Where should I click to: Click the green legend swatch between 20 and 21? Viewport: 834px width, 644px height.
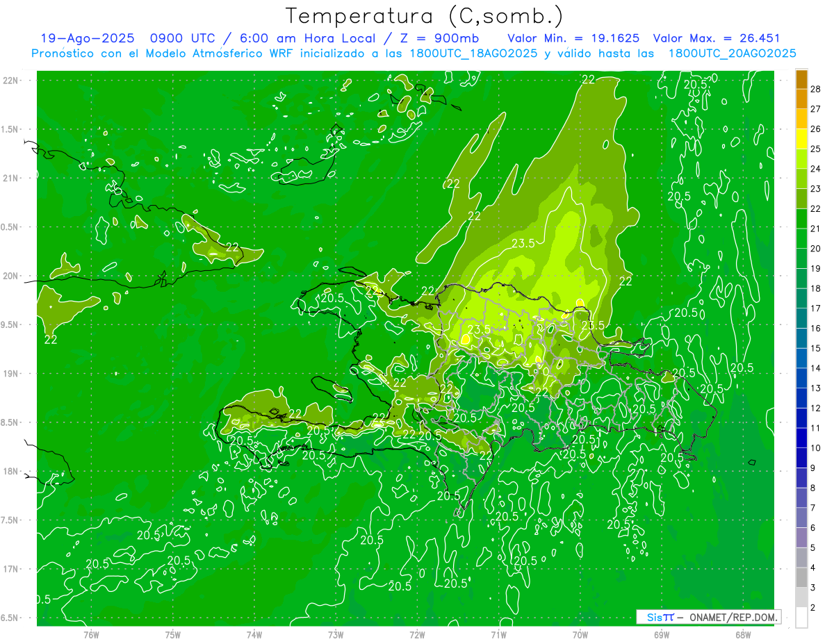(801, 238)
